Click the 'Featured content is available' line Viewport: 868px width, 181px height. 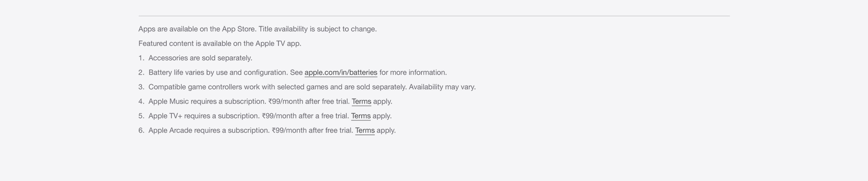(x=220, y=43)
